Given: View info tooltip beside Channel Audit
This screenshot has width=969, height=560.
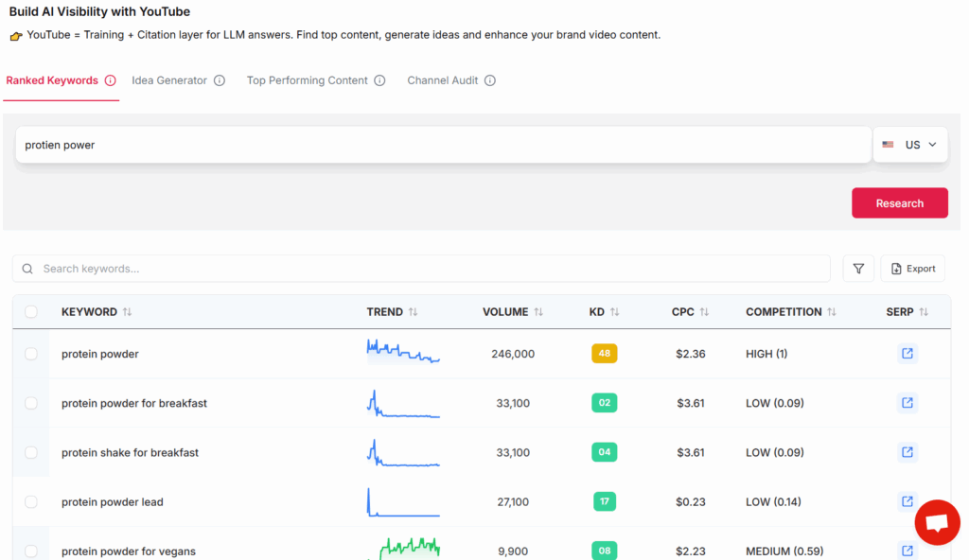Looking at the screenshot, I should 490,80.
